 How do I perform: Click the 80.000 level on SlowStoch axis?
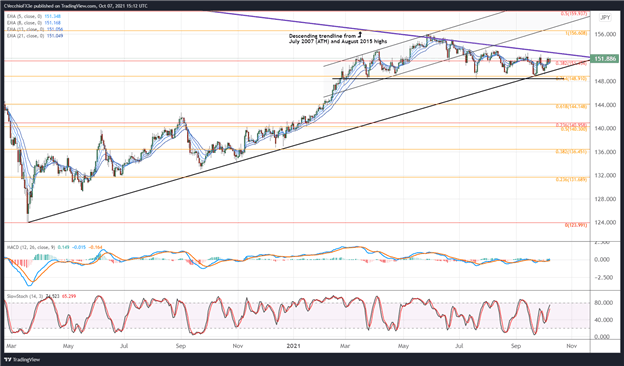coord(602,303)
